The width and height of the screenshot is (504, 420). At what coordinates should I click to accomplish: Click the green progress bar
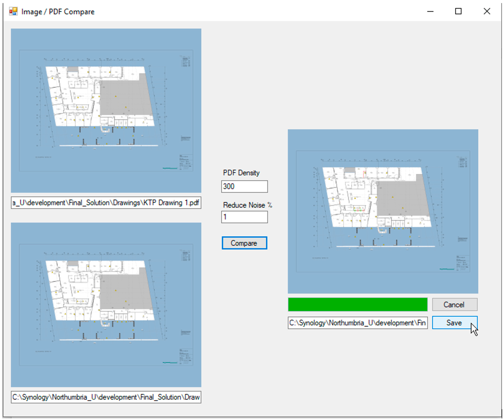357,304
